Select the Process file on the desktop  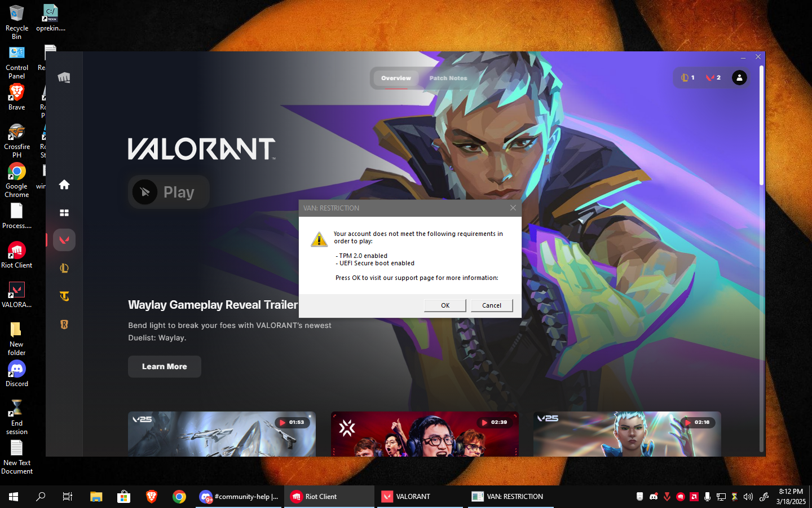click(x=17, y=215)
